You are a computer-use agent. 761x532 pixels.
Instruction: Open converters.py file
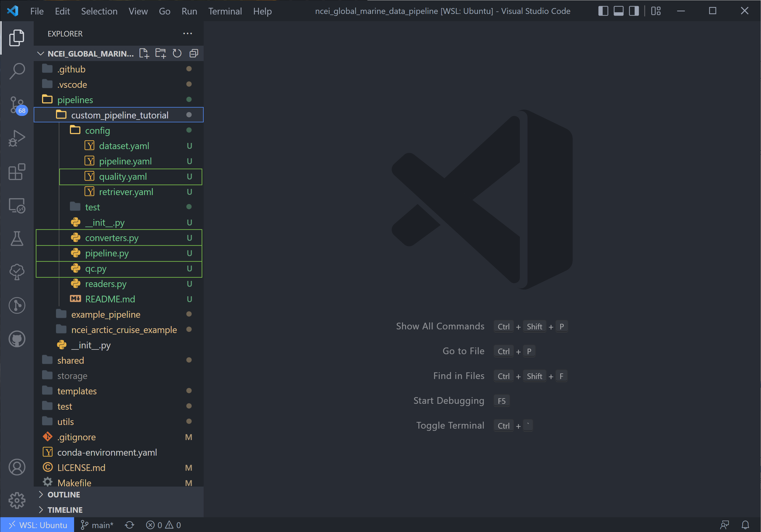point(119,238)
